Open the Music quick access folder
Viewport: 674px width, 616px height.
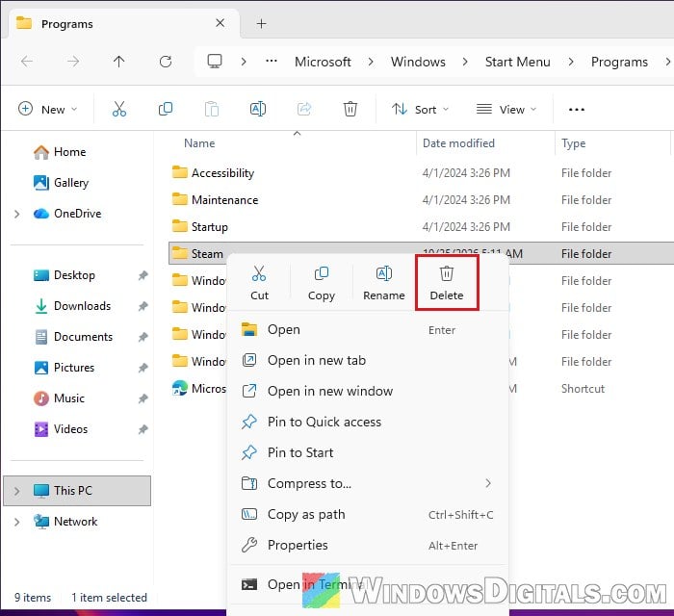pyautogui.click(x=59, y=398)
